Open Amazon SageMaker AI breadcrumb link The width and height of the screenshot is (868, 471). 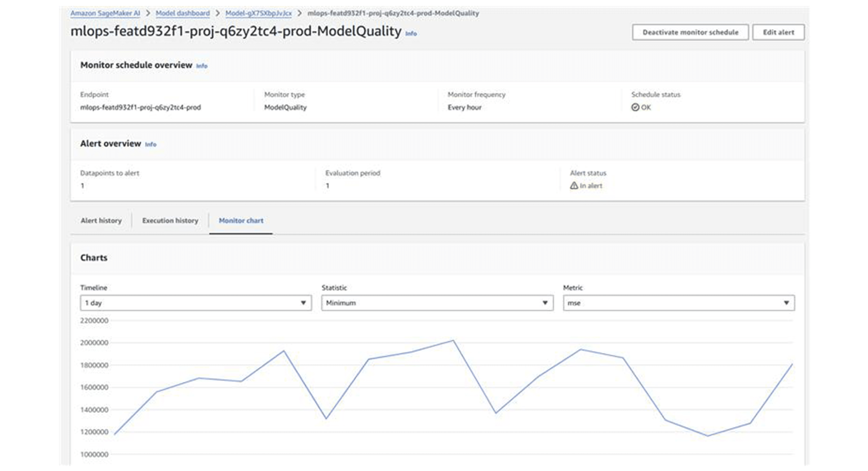(105, 13)
